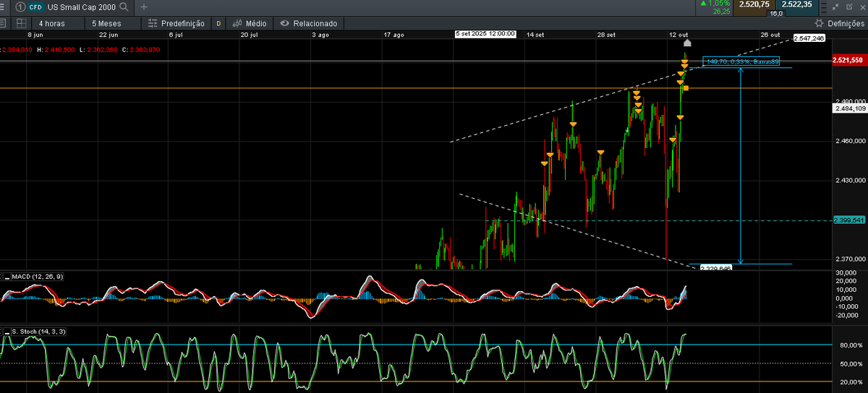Click the sell price 2.520,75
The image size is (868, 393).
coord(753,5)
